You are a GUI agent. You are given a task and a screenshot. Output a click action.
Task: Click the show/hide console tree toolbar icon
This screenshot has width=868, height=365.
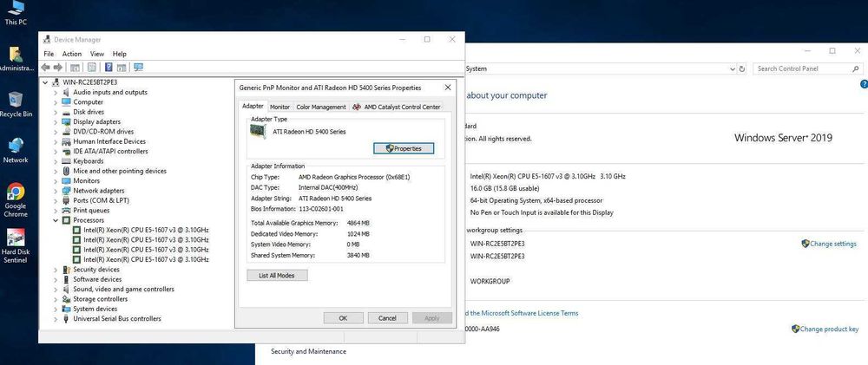click(75, 67)
